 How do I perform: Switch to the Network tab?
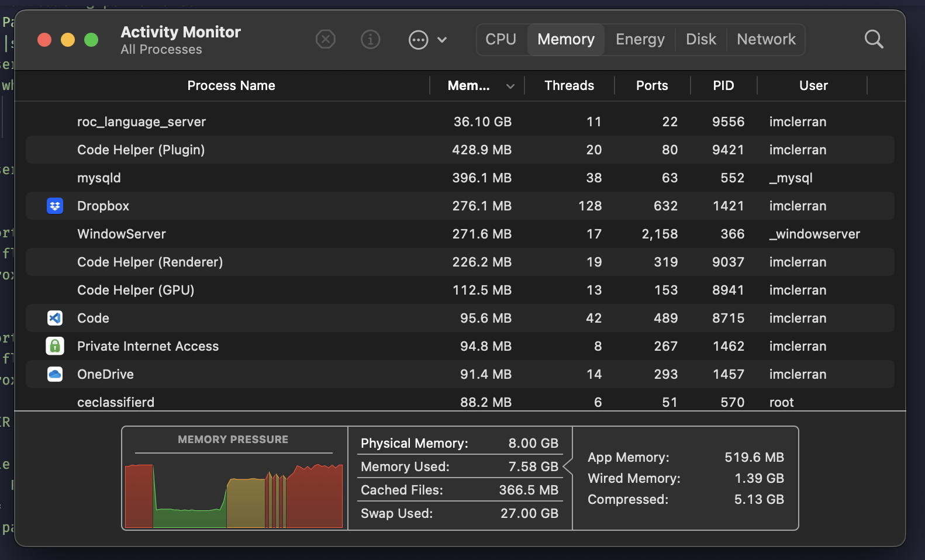point(766,40)
